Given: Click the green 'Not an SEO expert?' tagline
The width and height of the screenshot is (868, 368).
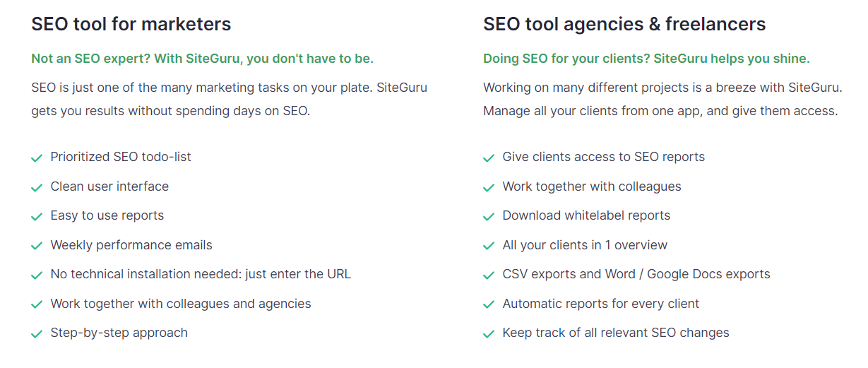Looking at the screenshot, I should (202, 59).
